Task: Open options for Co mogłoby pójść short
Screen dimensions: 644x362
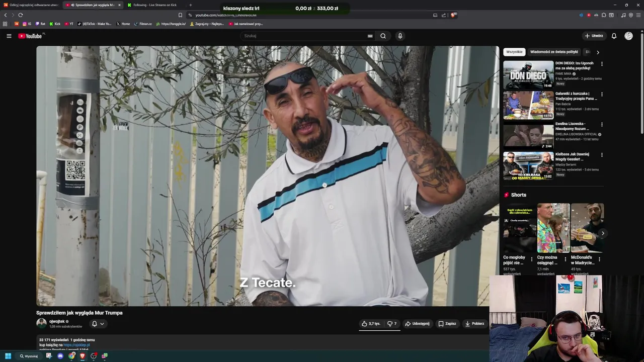Action: coord(532,259)
